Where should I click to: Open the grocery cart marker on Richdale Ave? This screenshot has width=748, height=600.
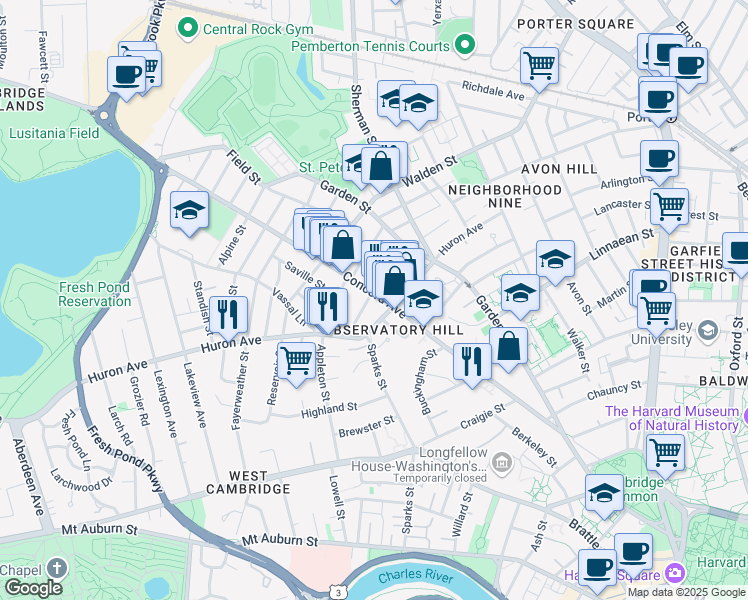coord(539,65)
